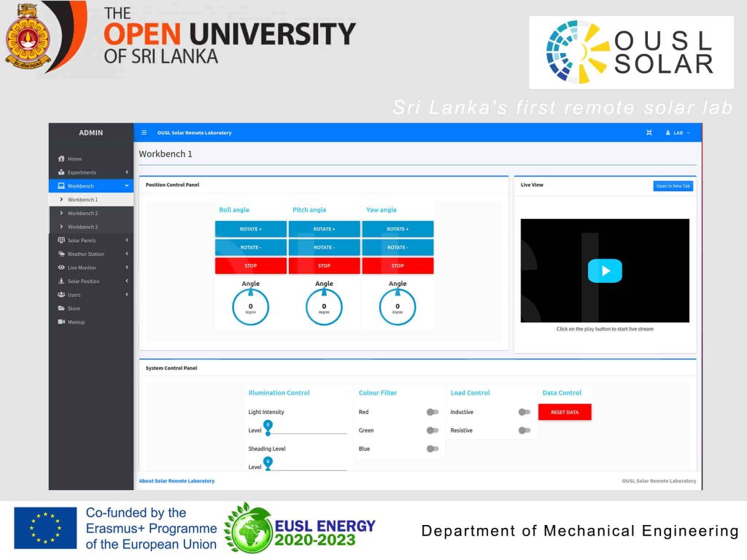This screenshot has width=747, height=560.
Task: Click Pitch angle ROTATE - button
Action: [x=324, y=247]
